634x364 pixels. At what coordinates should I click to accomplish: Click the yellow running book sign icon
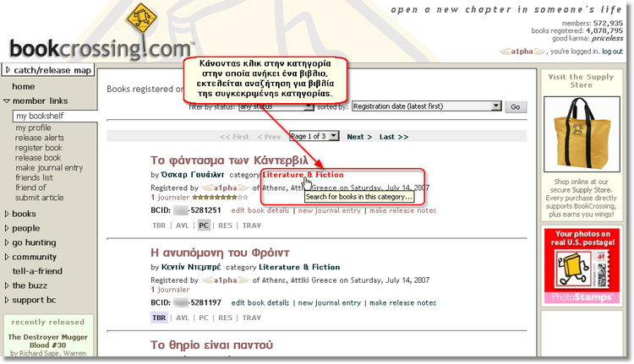[x=145, y=23]
